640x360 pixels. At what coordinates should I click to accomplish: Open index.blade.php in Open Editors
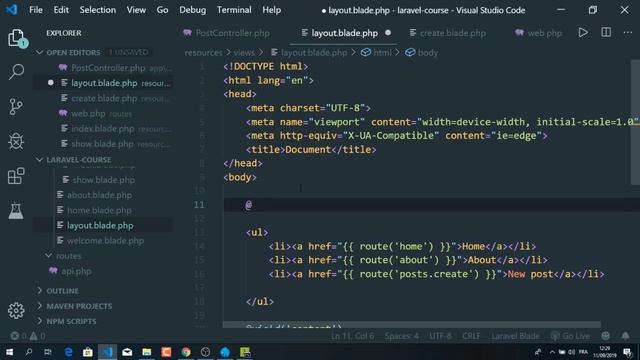[x=103, y=129]
